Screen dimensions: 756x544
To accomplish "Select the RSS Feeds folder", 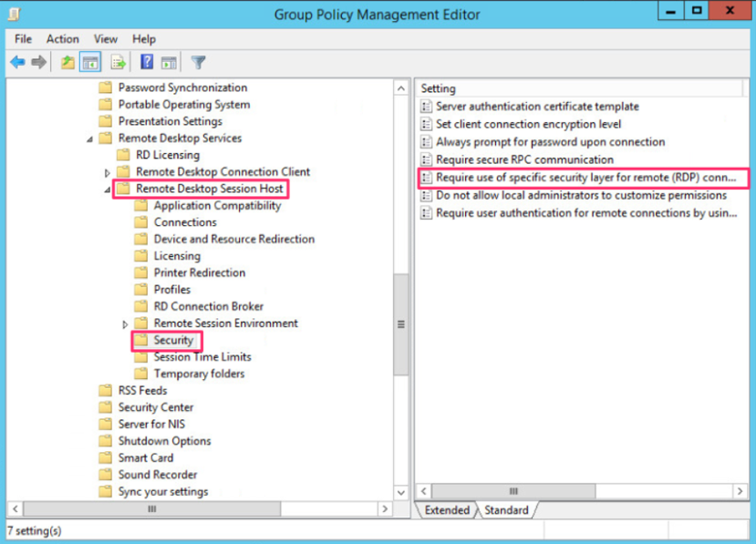I will 142,390.
